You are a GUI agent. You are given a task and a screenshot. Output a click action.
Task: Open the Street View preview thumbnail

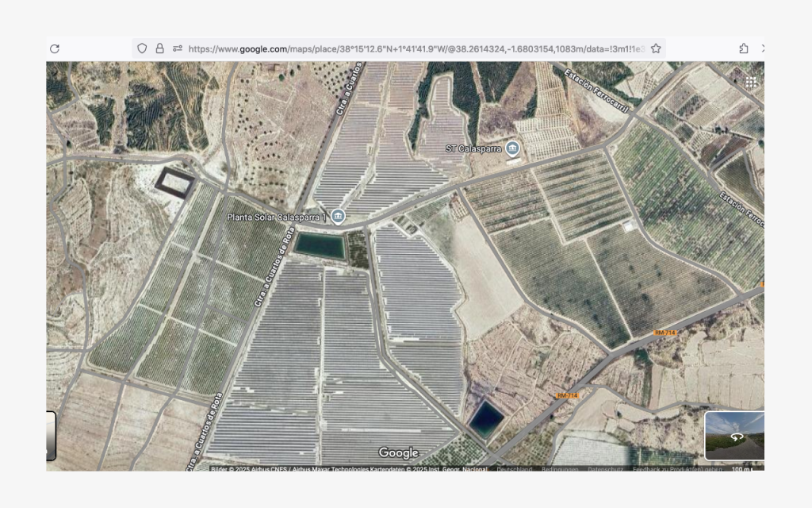point(734,436)
